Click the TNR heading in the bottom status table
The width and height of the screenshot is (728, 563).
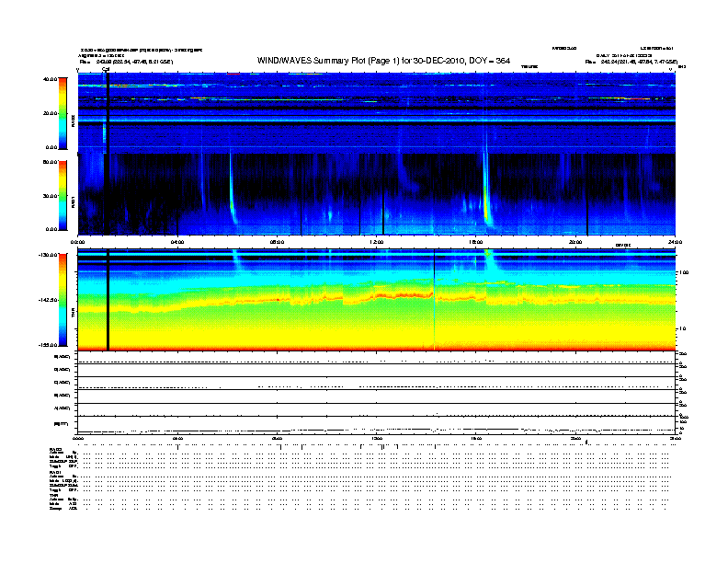coord(53,495)
